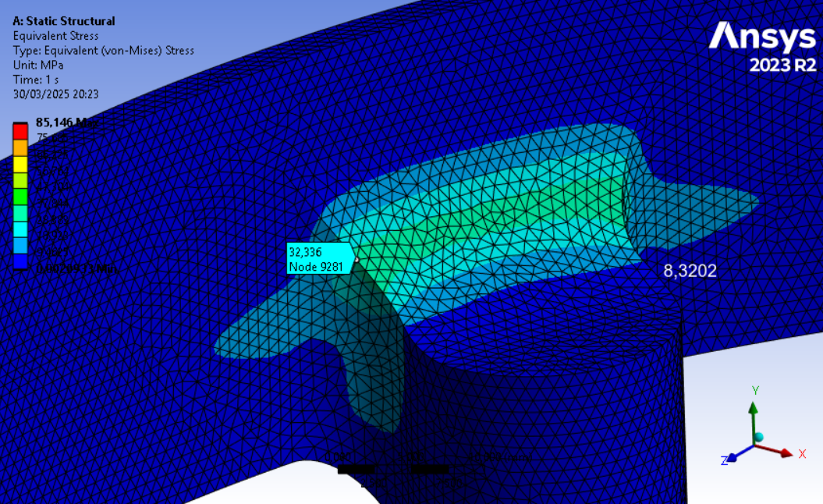823x504 pixels.
Task: Click the red legend color band
Action: click(x=20, y=131)
